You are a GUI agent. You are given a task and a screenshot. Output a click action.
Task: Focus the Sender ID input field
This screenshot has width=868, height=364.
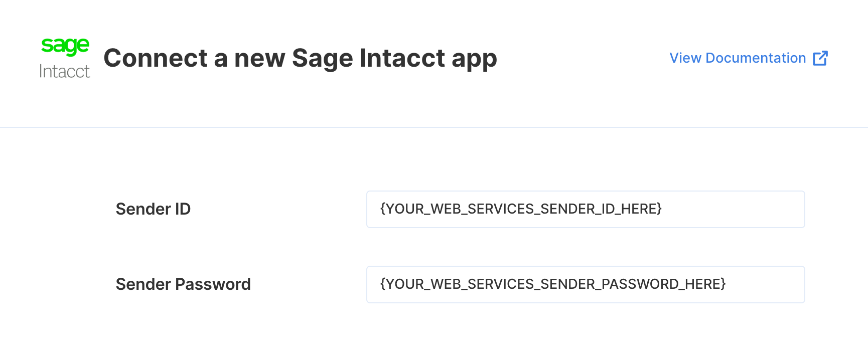[x=586, y=209]
